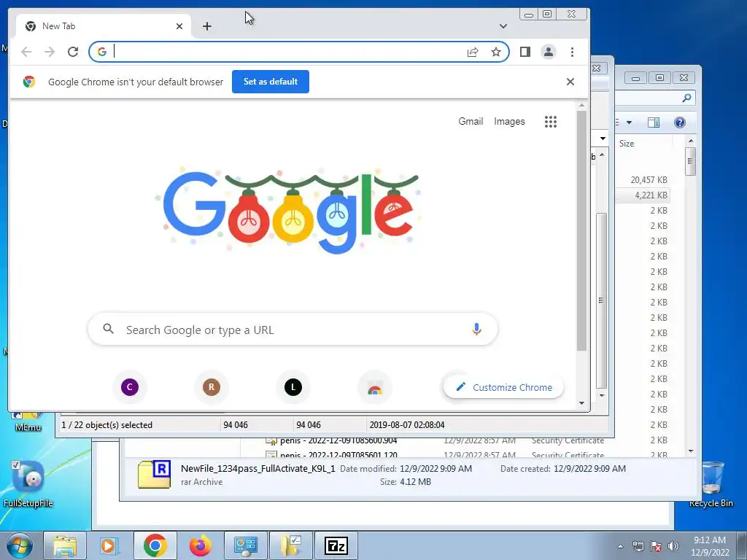Image resolution: width=747 pixels, height=560 pixels.
Task: Open the tab search dropdown chevron
Action: pyautogui.click(x=503, y=26)
